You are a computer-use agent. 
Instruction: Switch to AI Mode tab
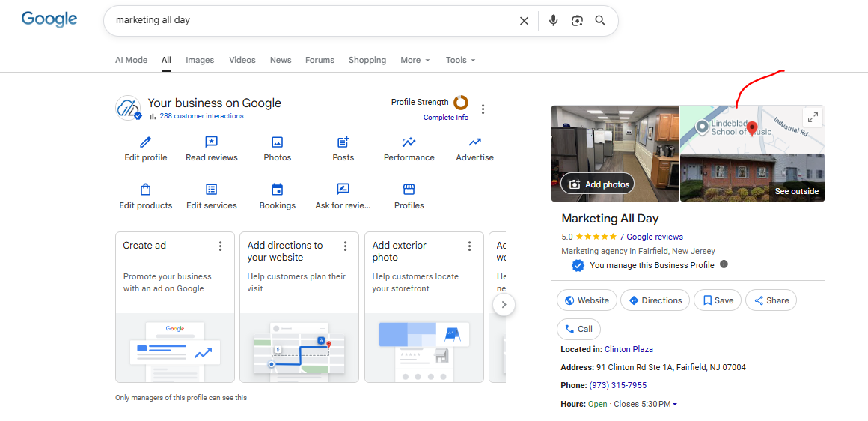pos(131,60)
